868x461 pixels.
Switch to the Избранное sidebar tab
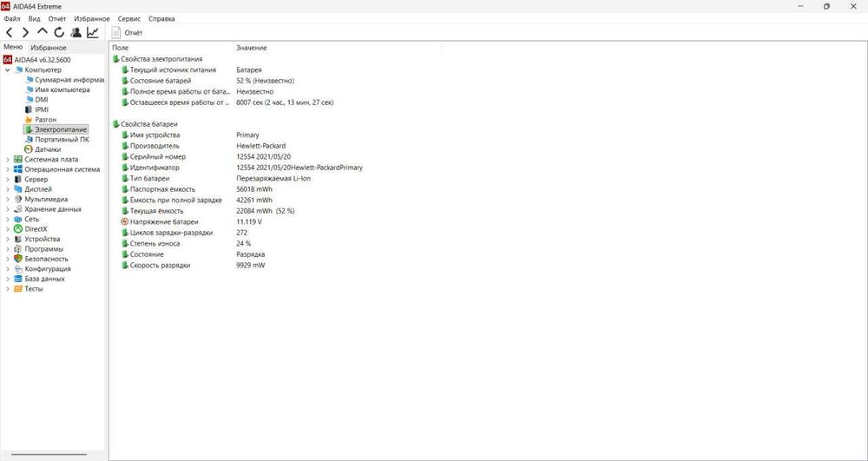tap(48, 48)
